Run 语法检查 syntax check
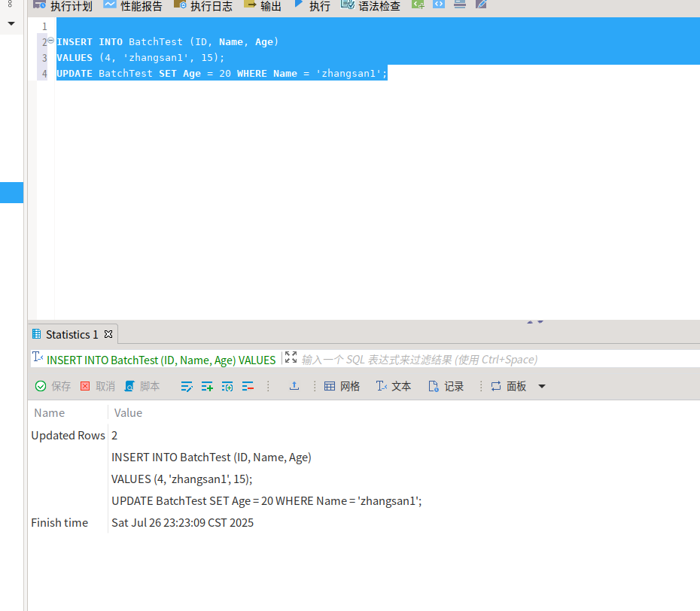700x611 pixels. point(370,6)
